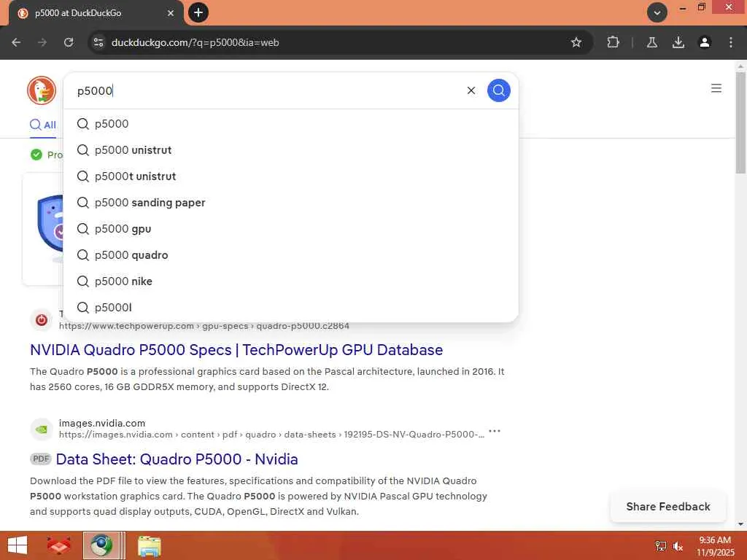Screen dimensions: 747x560
Task: Click the browser address bar URL
Action: (x=196, y=42)
